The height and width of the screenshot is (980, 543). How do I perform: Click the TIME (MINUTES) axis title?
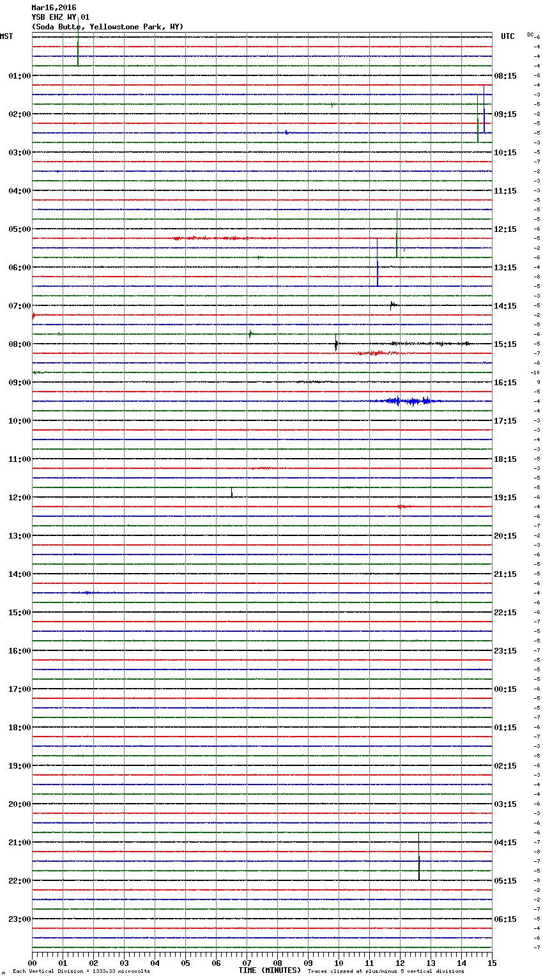[x=270, y=970]
